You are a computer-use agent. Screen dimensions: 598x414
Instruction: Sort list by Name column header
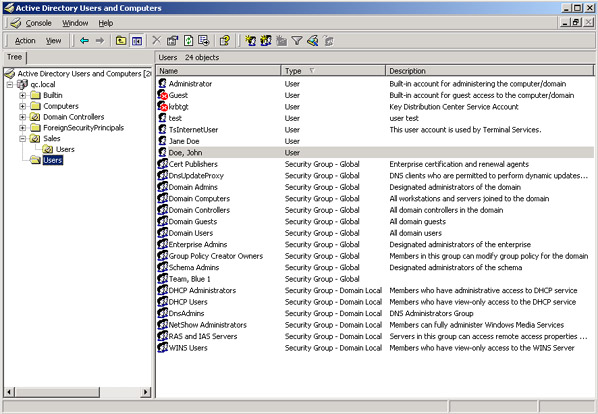tap(219, 71)
